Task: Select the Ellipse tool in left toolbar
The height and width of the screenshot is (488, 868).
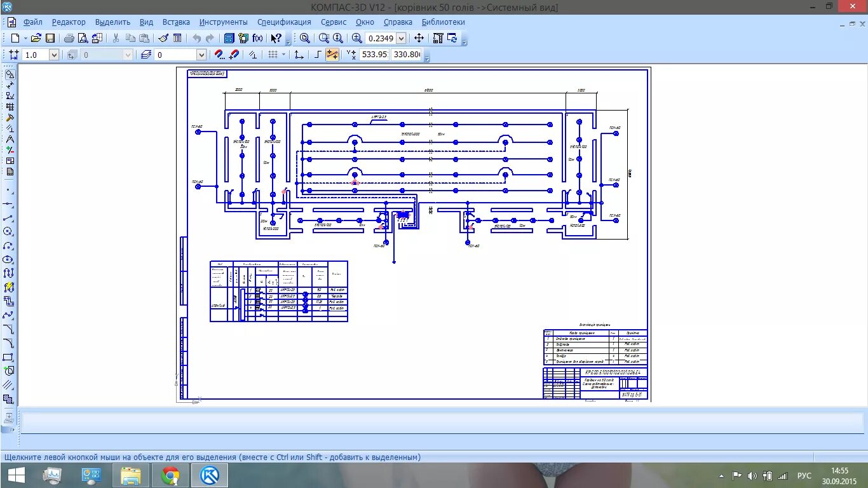Action: point(8,259)
